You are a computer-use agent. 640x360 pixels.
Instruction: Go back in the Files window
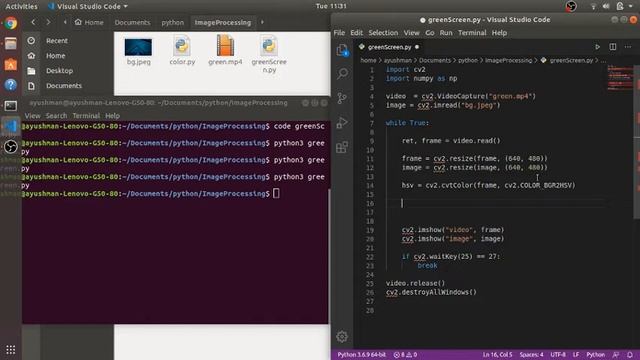click(x=33, y=22)
